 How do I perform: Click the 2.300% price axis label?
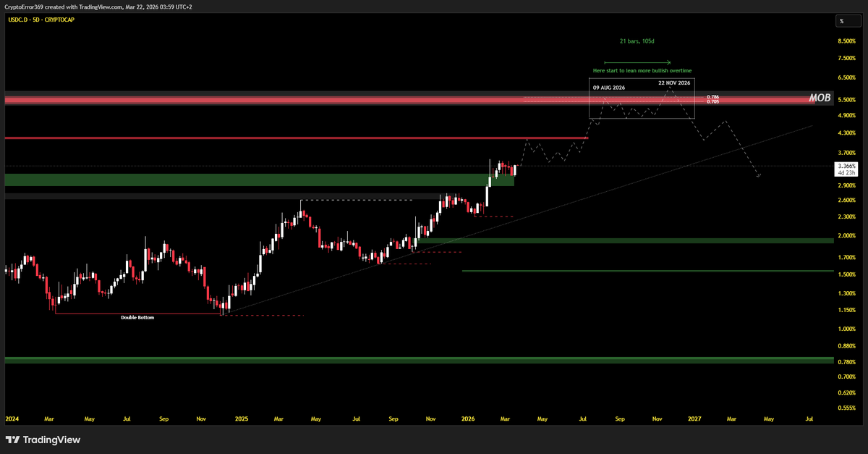pyautogui.click(x=846, y=217)
